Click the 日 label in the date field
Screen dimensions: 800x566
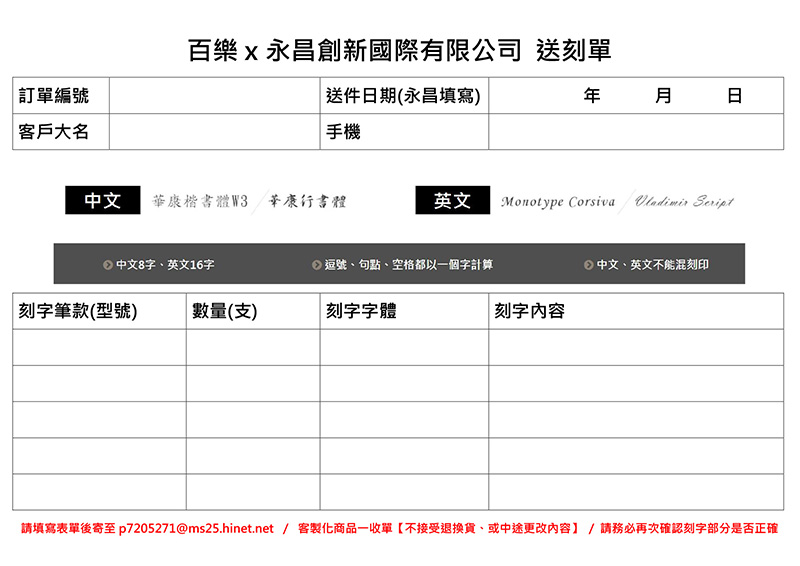(x=735, y=96)
